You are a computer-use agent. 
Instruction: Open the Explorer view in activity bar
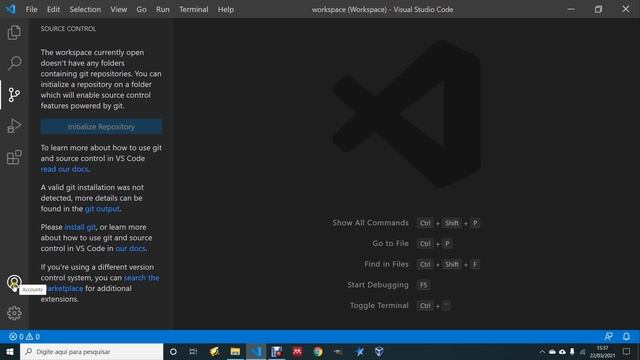click(14, 32)
